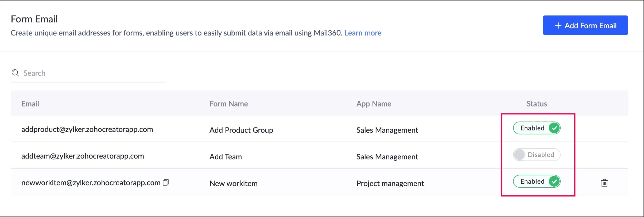Select the addproduct@zylker.zohocreatorapp.com email
Screen dimensions: 644x217
tap(87, 129)
